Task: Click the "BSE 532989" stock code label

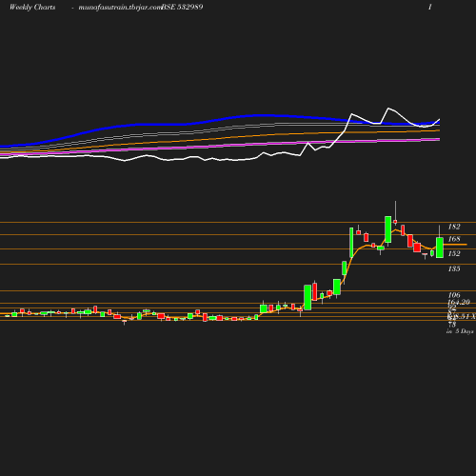Action: (182, 8)
